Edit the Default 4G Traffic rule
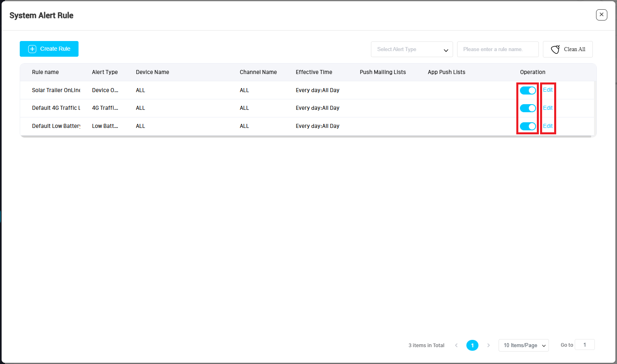This screenshot has width=617, height=364. pyautogui.click(x=548, y=108)
